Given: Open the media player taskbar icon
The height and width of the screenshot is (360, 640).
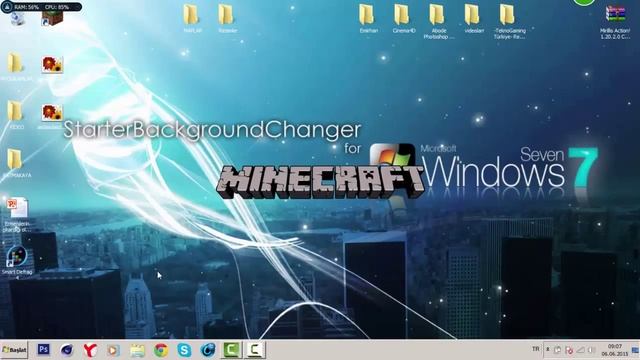Looking at the screenshot, I should click(113, 350).
